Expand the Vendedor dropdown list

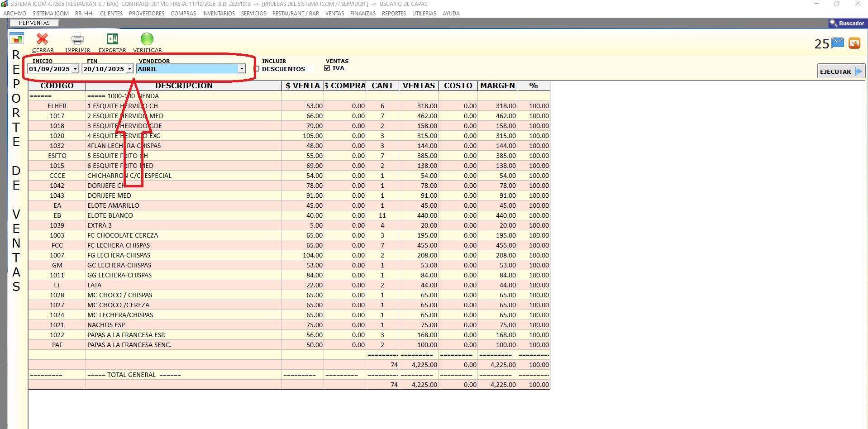(242, 69)
